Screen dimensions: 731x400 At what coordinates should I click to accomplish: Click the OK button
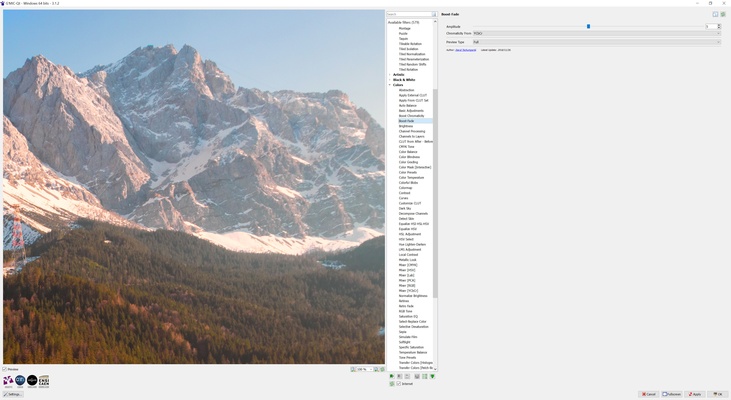click(x=718, y=394)
